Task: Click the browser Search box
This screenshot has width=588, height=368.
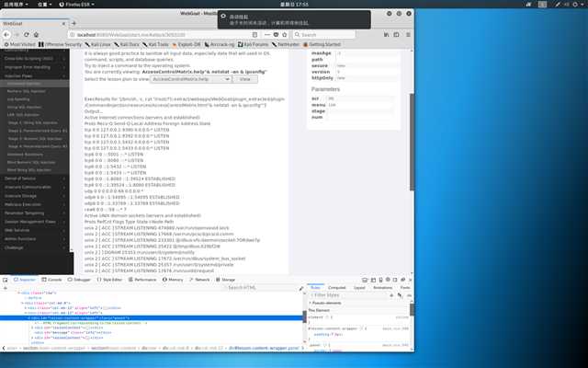Action: [323, 35]
